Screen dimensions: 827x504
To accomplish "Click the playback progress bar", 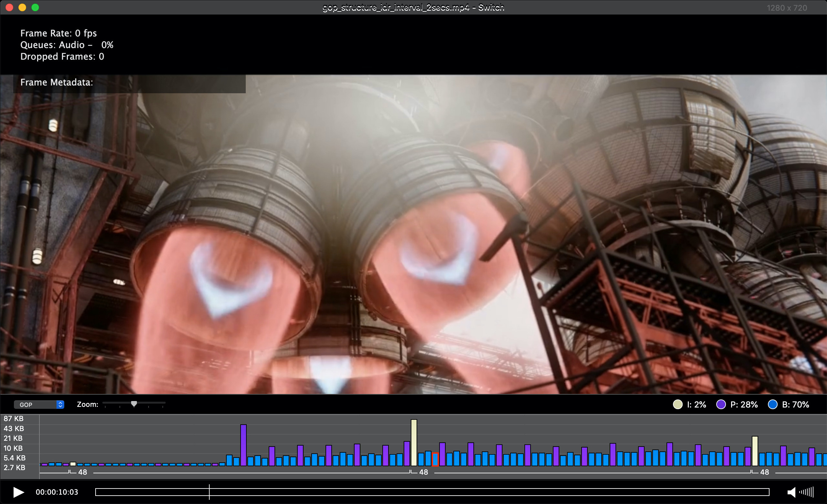I will pyautogui.click(x=432, y=492).
